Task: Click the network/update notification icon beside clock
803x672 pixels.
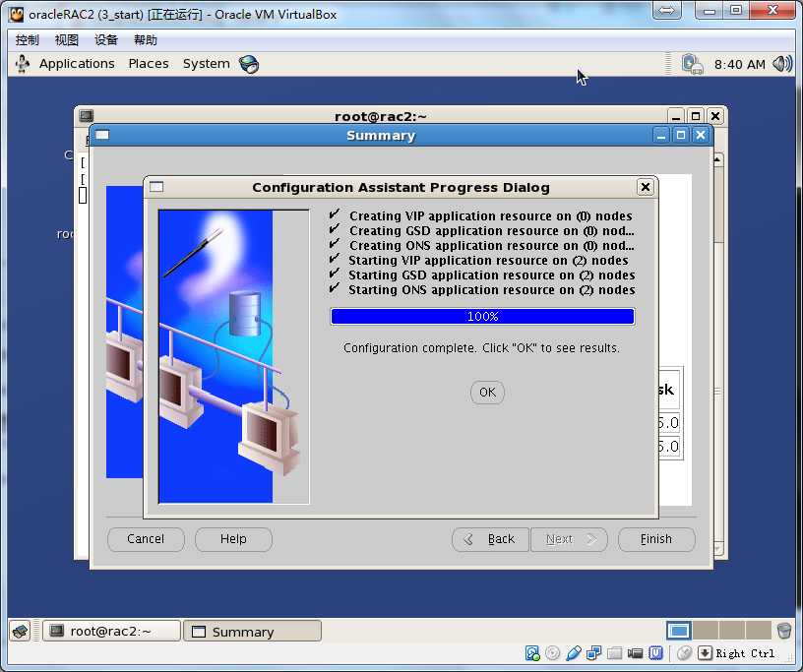Action: (693, 65)
